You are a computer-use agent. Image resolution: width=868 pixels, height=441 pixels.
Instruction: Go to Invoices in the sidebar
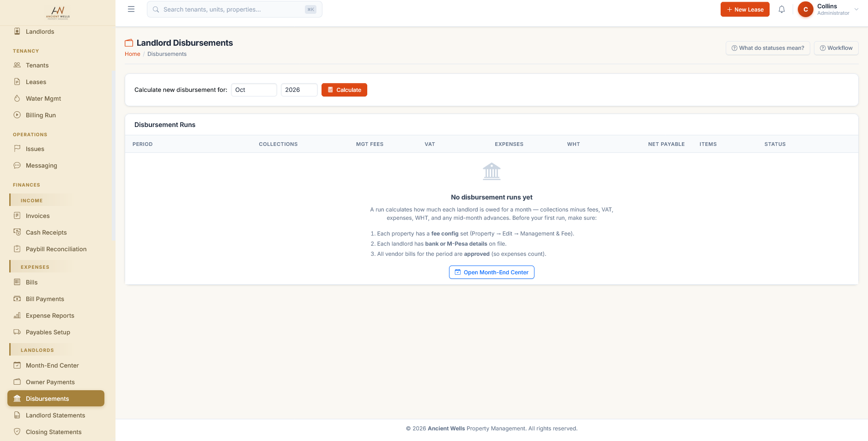tap(56, 216)
